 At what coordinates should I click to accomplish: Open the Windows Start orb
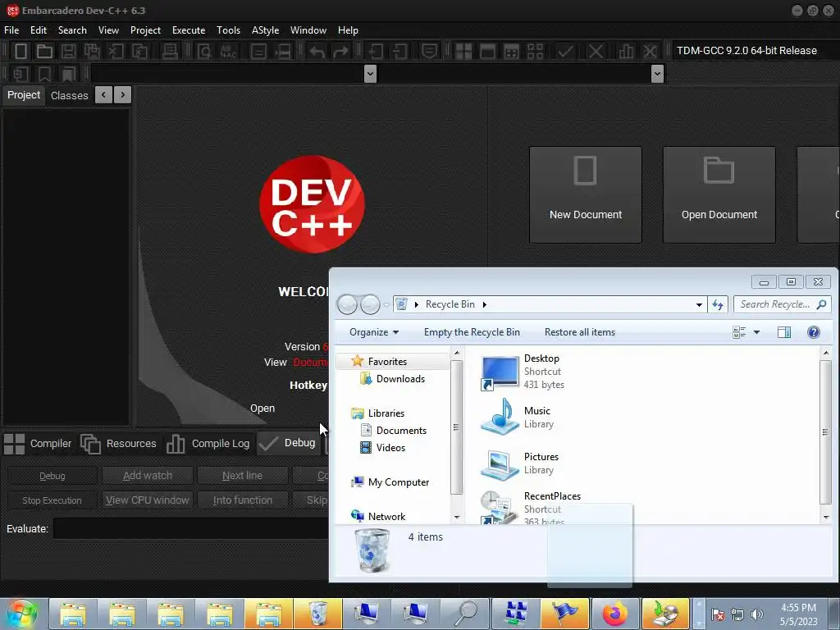[22, 614]
